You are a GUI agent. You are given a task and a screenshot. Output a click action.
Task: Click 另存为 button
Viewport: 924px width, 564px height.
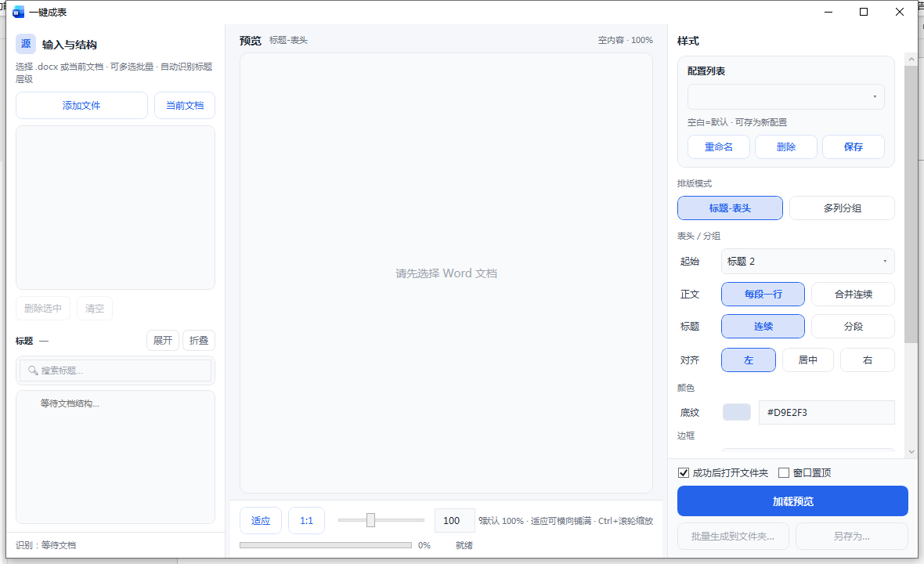click(x=852, y=537)
